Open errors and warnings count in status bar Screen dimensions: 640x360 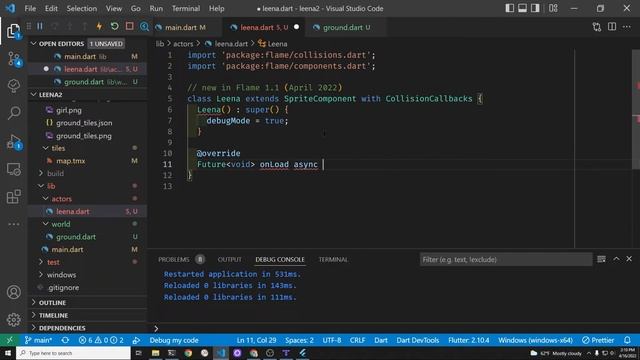(101, 340)
